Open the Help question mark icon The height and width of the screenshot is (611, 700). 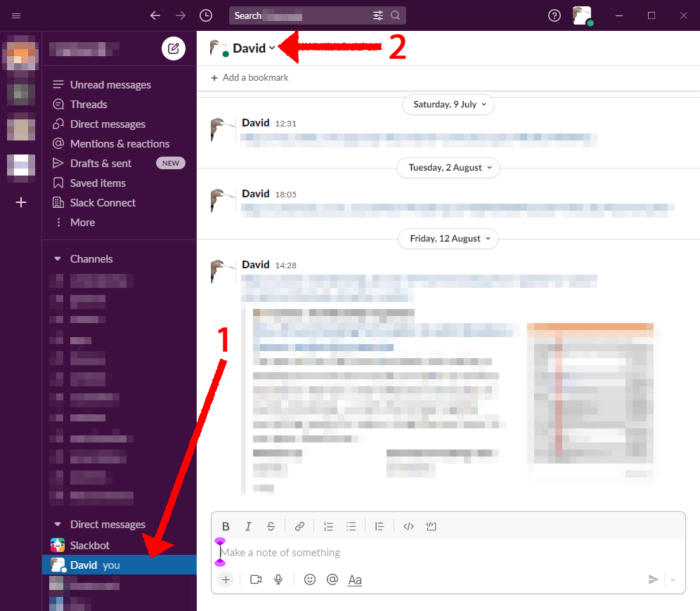[554, 15]
